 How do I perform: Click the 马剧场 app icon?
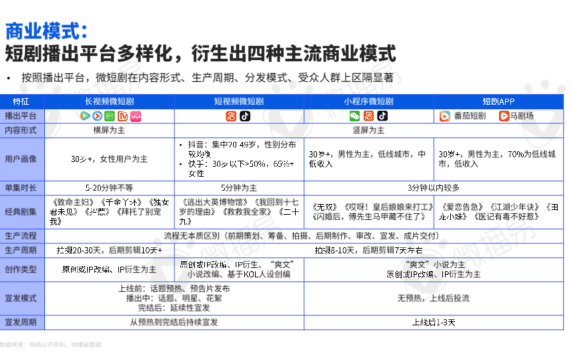[503, 116]
